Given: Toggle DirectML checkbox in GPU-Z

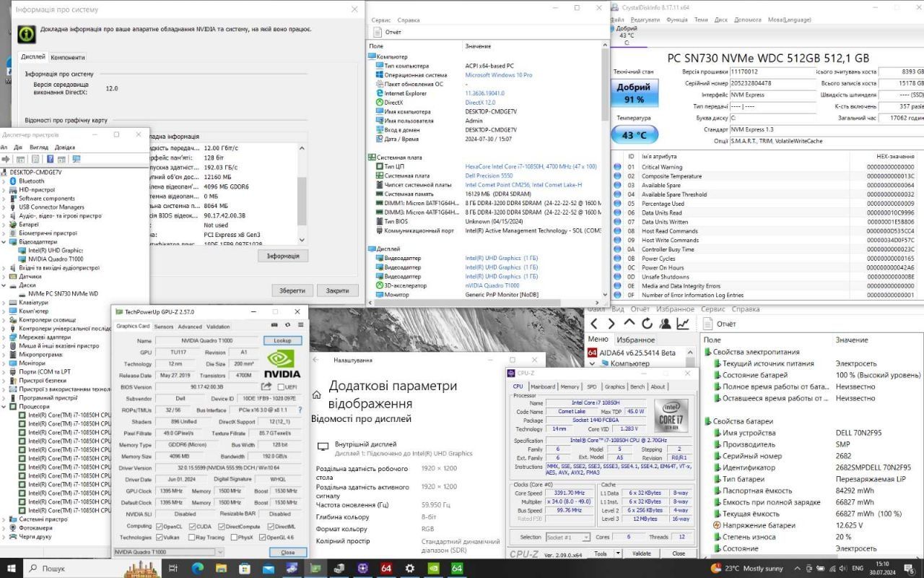Looking at the screenshot, I should 270,526.
